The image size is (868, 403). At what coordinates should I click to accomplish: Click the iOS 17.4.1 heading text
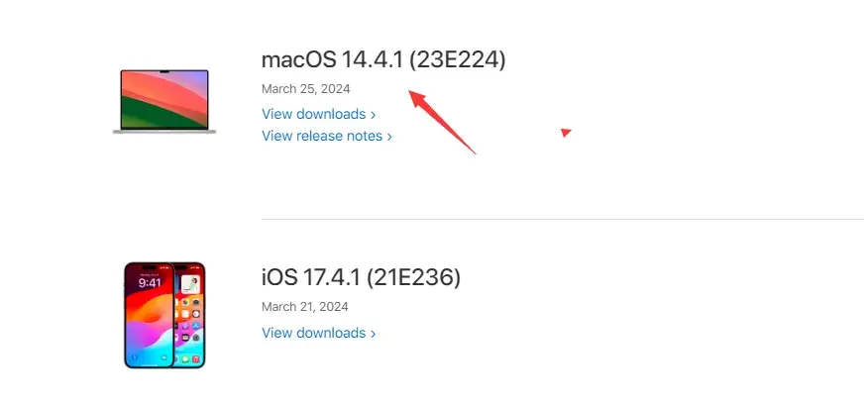pyautogui.click(x=311, y=277)
